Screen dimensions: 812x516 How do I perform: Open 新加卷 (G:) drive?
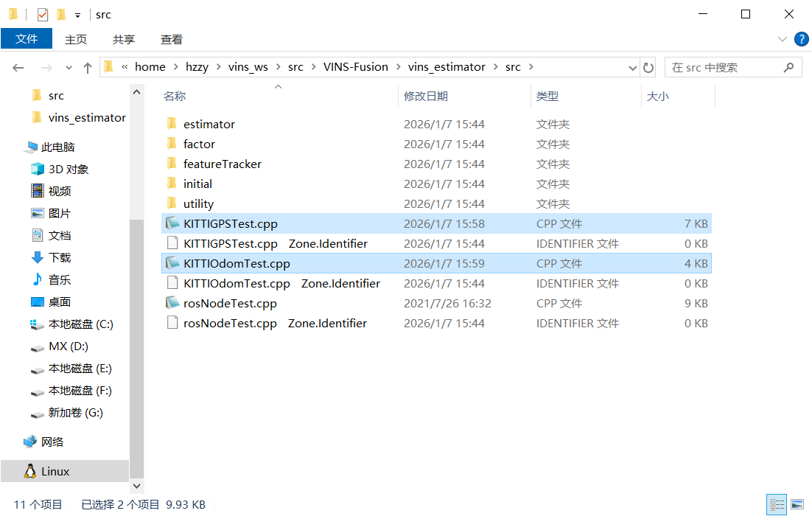[x=76, y=412]
